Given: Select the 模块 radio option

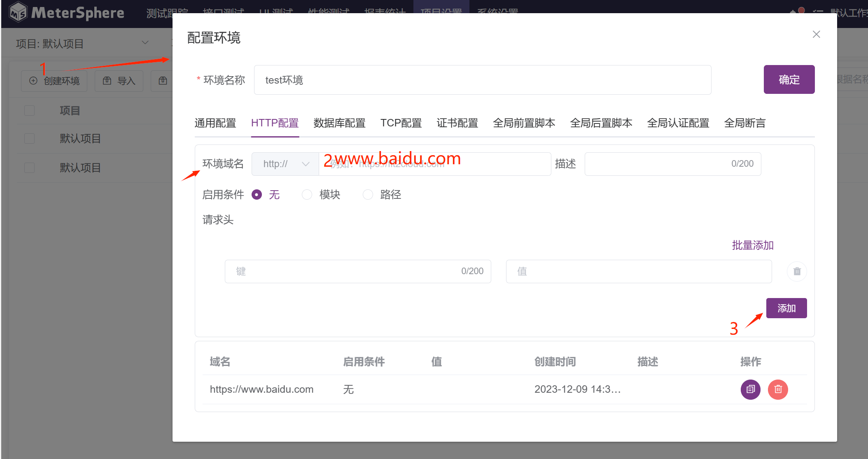Looking at the screenshot, I should [307, 195].
